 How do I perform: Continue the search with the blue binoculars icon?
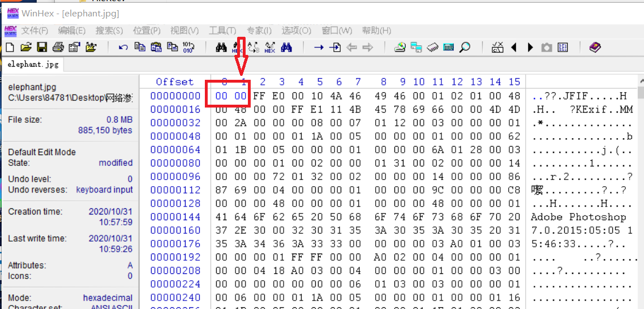pos(286,47)
